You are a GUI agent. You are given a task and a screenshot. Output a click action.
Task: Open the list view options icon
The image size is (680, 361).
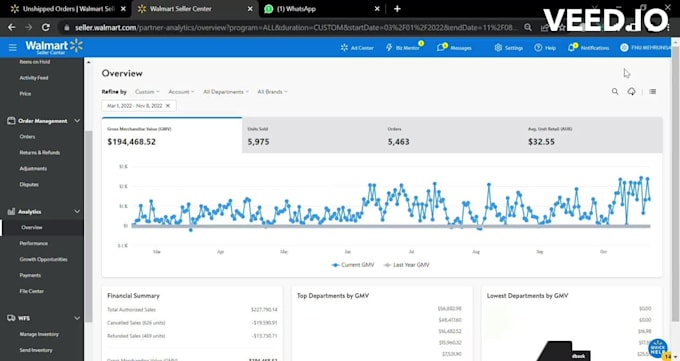tap(653, 92)
